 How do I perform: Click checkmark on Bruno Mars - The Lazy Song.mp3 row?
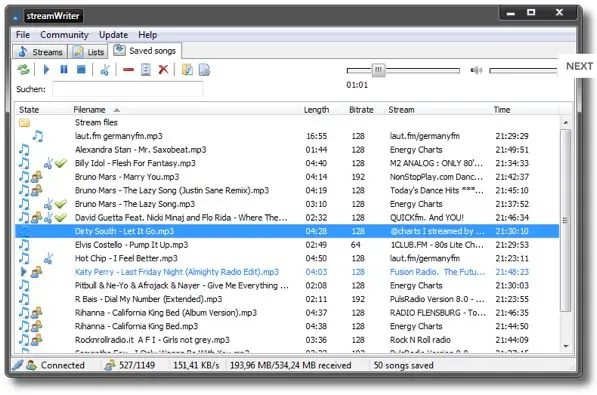(x=61, y=204)
